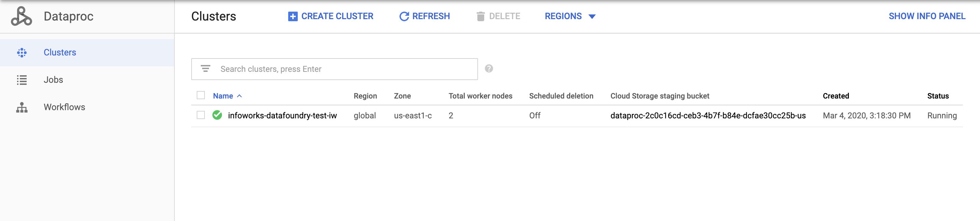Viewport: 980px width, 221px height.
Task: Click the help question mark icon
Action: [x=489, y=68]
